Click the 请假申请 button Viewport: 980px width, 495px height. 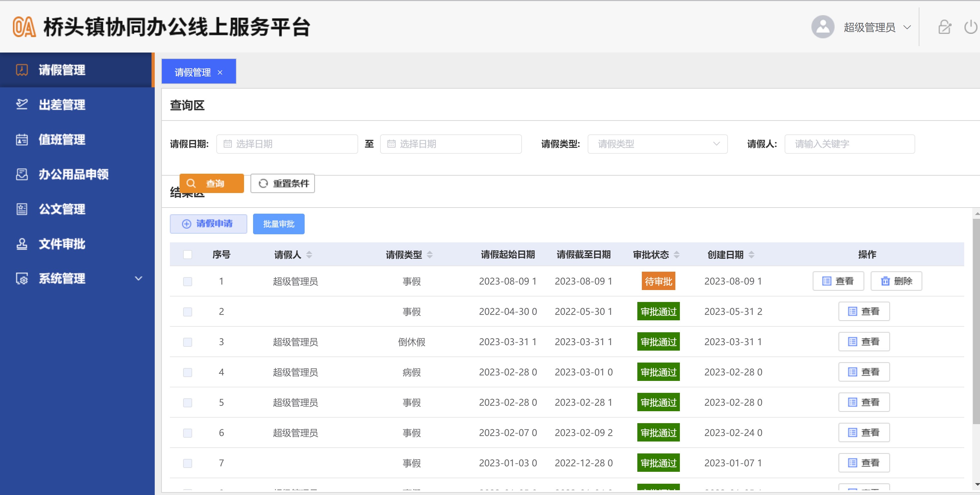209,224
